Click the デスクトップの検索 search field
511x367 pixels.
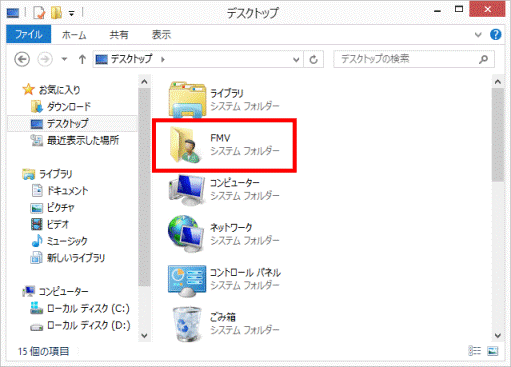[x=414, y=59]
